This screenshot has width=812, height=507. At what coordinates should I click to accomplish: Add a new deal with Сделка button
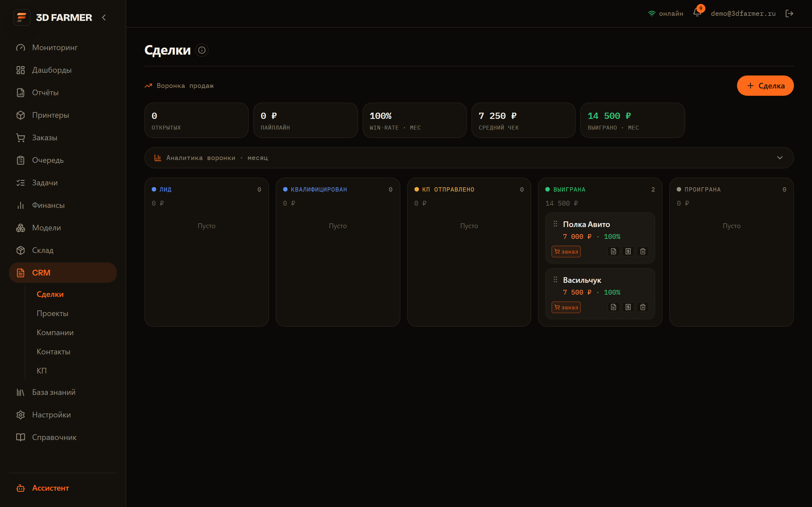coord(765,86)
